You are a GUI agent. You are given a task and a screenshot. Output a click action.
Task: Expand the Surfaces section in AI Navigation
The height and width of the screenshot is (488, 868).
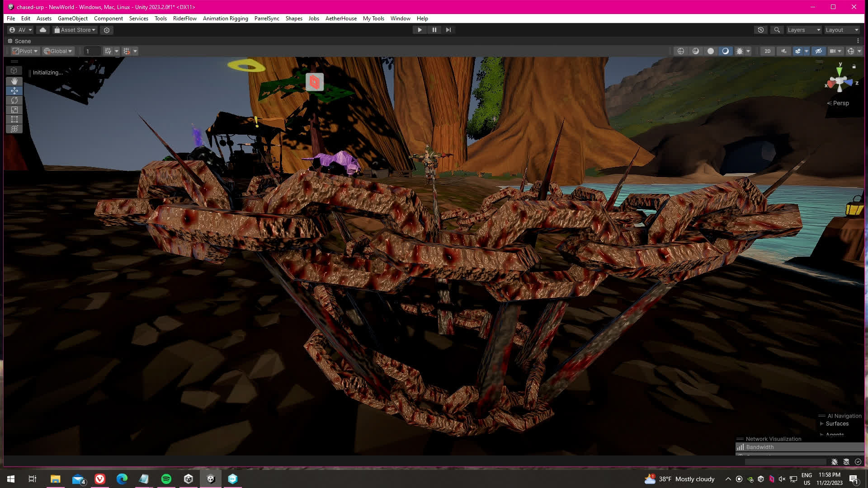(x=821, y=423)
